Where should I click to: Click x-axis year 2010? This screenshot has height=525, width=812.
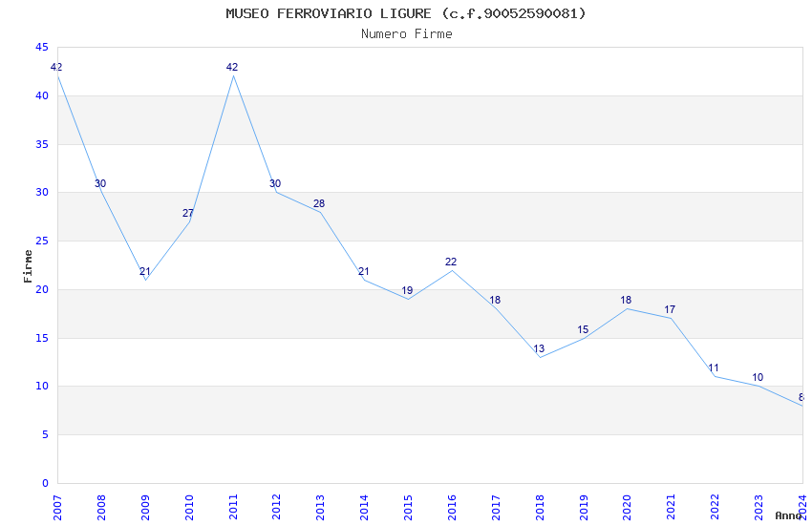(x=189, y=508)
